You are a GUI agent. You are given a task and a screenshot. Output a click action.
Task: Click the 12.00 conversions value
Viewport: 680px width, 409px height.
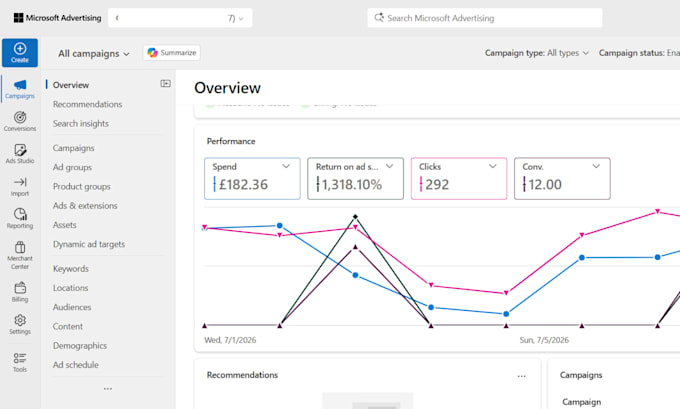[545, 185]
